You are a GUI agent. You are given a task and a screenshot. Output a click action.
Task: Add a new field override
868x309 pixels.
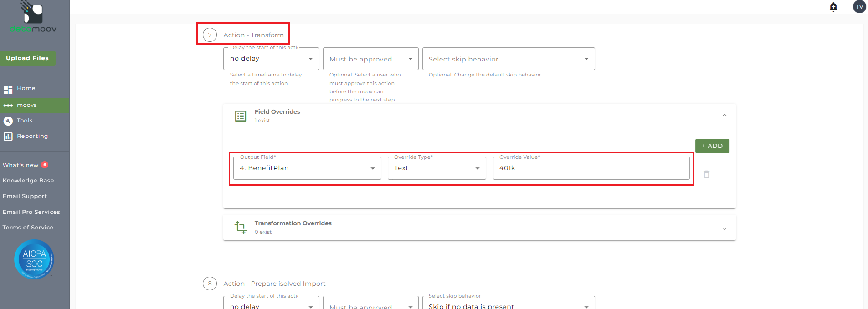point(712,146)
